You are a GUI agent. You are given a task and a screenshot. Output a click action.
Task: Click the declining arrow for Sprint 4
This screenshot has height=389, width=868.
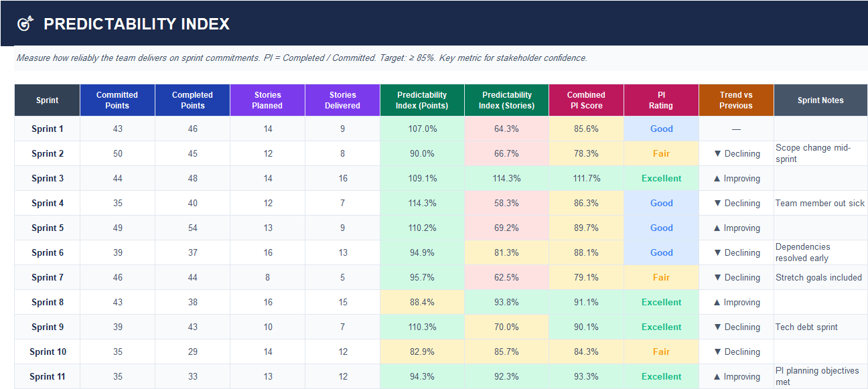click(x=735, y=203)
